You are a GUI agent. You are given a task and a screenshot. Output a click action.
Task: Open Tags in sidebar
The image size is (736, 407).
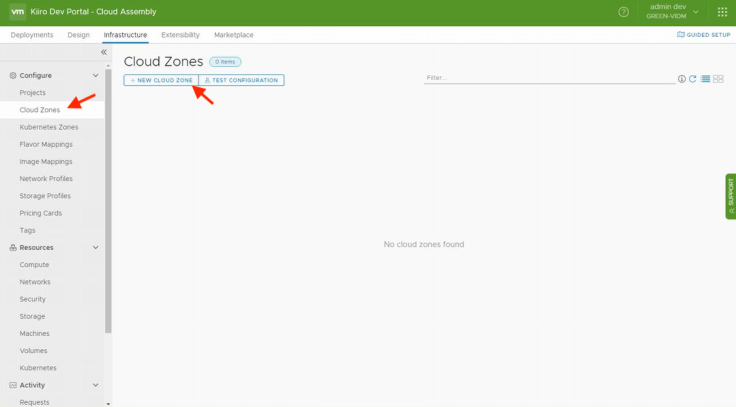pos(27,230)
